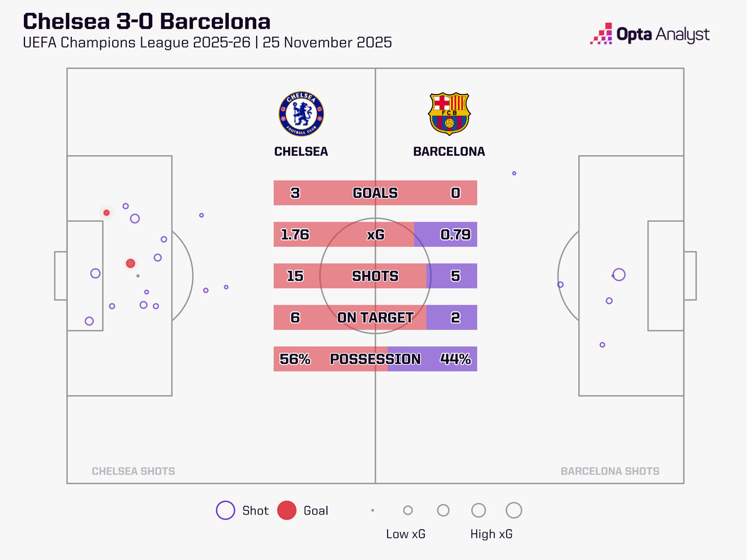Click Barcelona's 44% possession segment
The image size is (747, 560).
coord(455,359)
